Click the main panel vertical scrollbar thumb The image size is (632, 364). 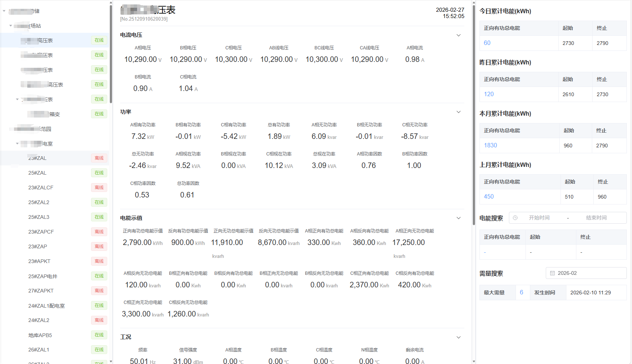click(x=474, y=111)
